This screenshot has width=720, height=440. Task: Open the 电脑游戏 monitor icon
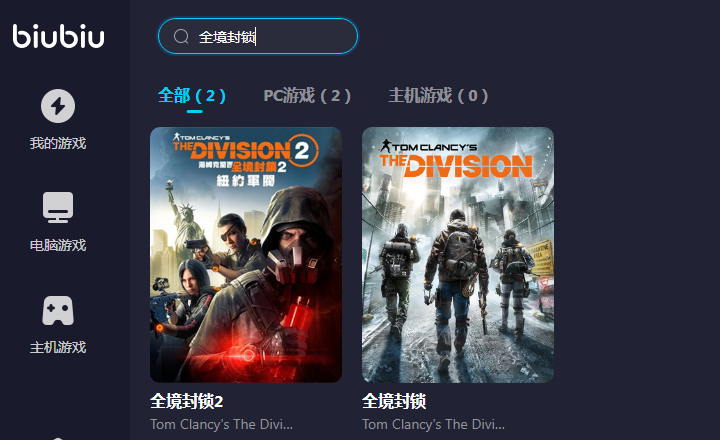tap(58, 207)
